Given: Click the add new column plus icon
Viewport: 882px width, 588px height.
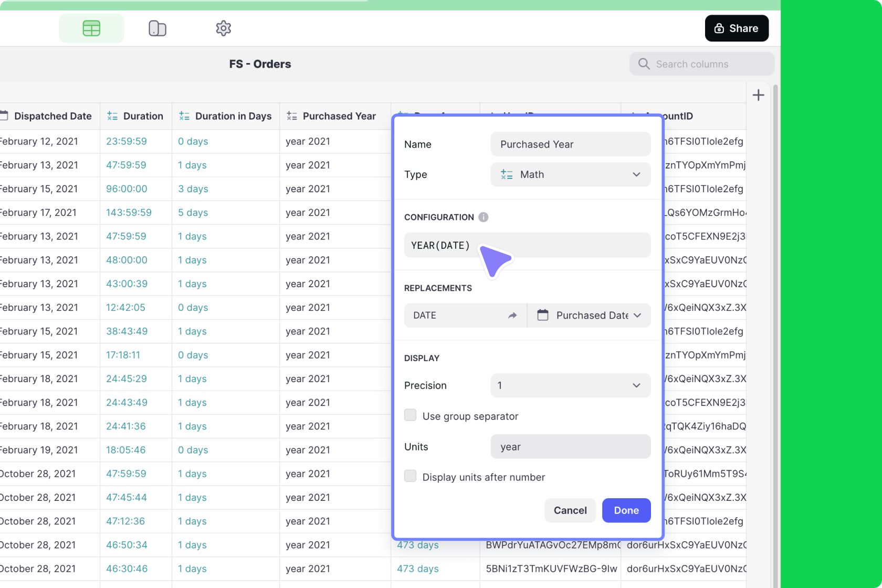Looking at the screenshot, I should pyautogui.click(x=758, y=95).
